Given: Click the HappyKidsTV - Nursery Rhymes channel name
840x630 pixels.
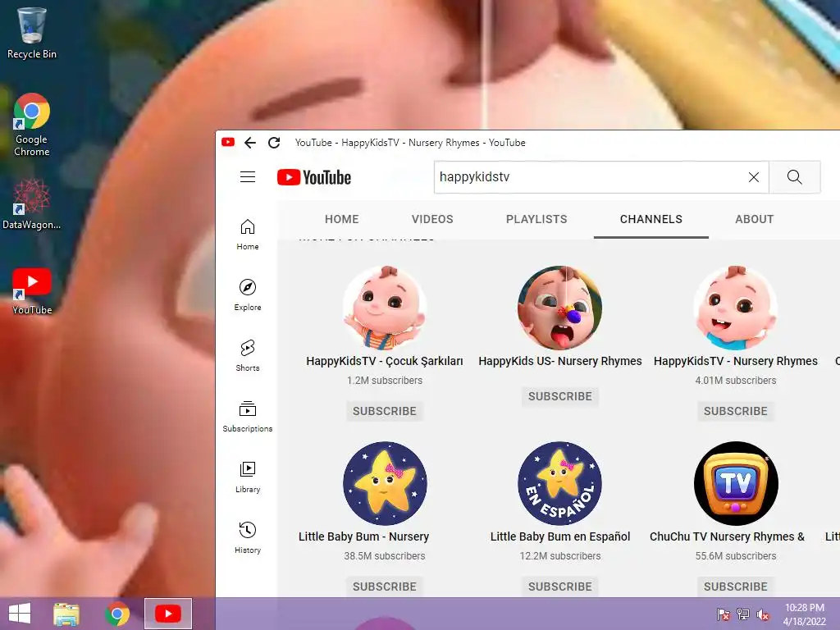Looking at the screenshot, I should (736, 361).
